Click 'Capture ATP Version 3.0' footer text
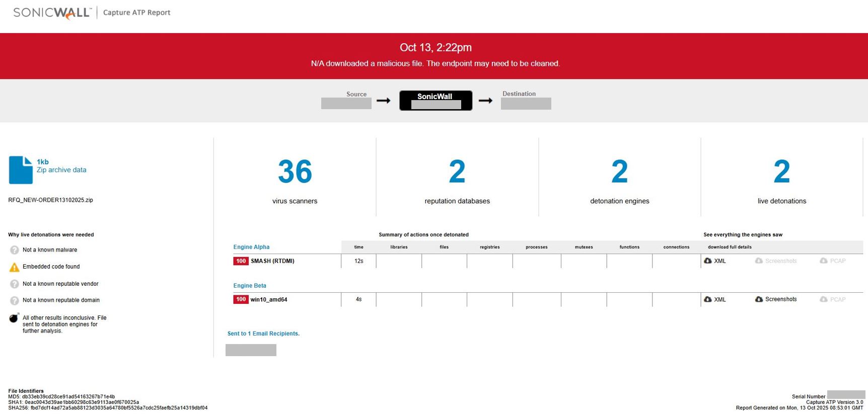This screenshot has width=868, height=417. (x=835, y=402)
